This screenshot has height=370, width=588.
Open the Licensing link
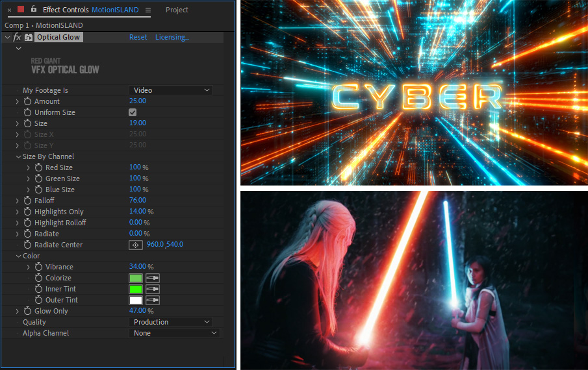coord(172,37)
